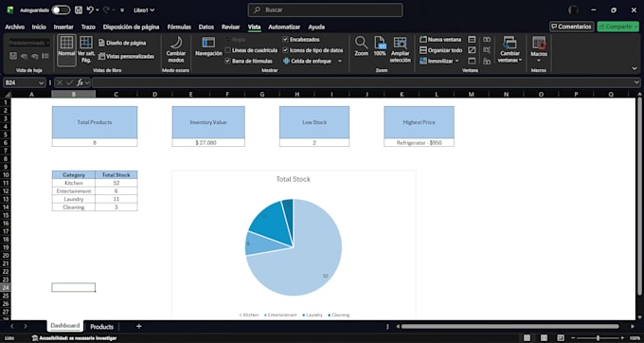Click the user account avatar
The image size is (644, 343).
573,9
